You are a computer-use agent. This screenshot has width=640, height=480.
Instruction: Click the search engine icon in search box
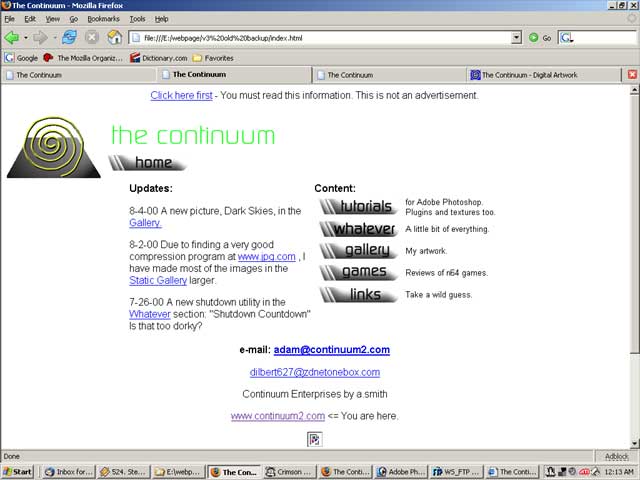tap(566, 37)
